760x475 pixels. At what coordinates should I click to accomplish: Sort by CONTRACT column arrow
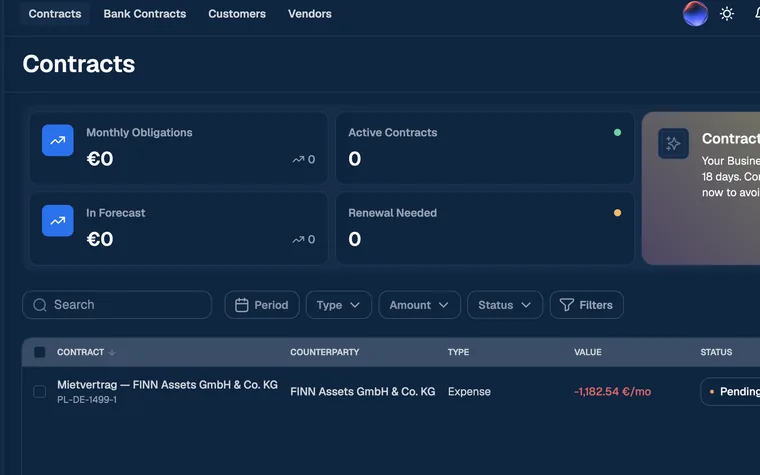tap(112, 352)
